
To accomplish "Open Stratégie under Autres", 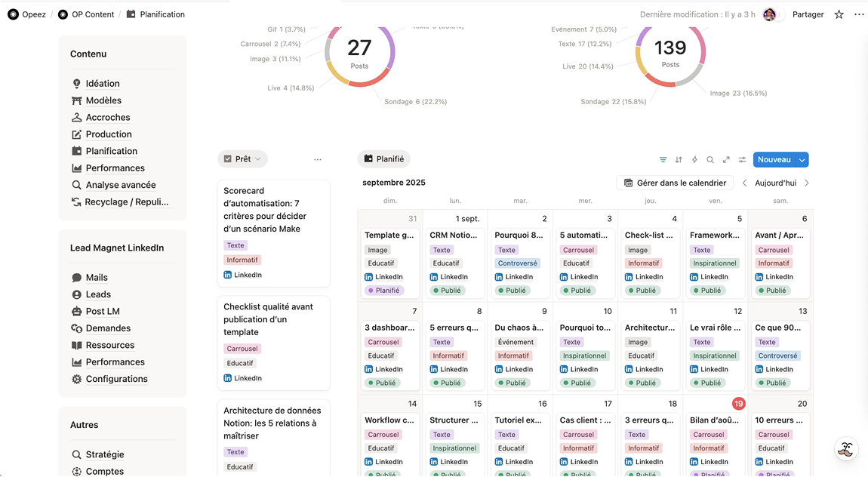I will tap(105, 454).
